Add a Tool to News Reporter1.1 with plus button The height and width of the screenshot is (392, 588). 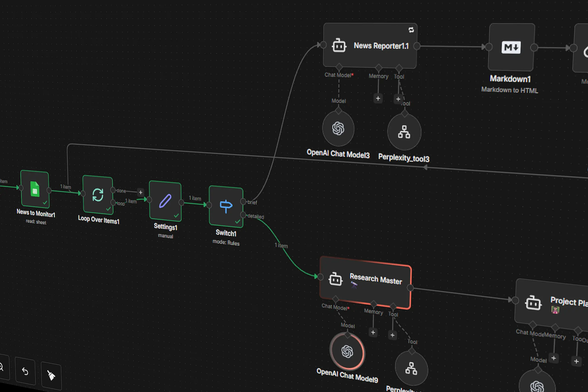[x=398, y=99]
